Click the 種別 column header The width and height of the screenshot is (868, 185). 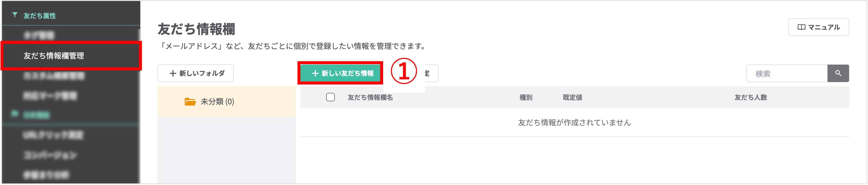[526, 98]
